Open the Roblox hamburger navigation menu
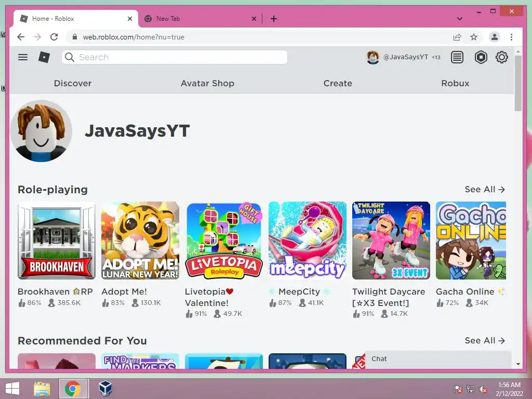The image size is (532, 399). click(23, 57)
